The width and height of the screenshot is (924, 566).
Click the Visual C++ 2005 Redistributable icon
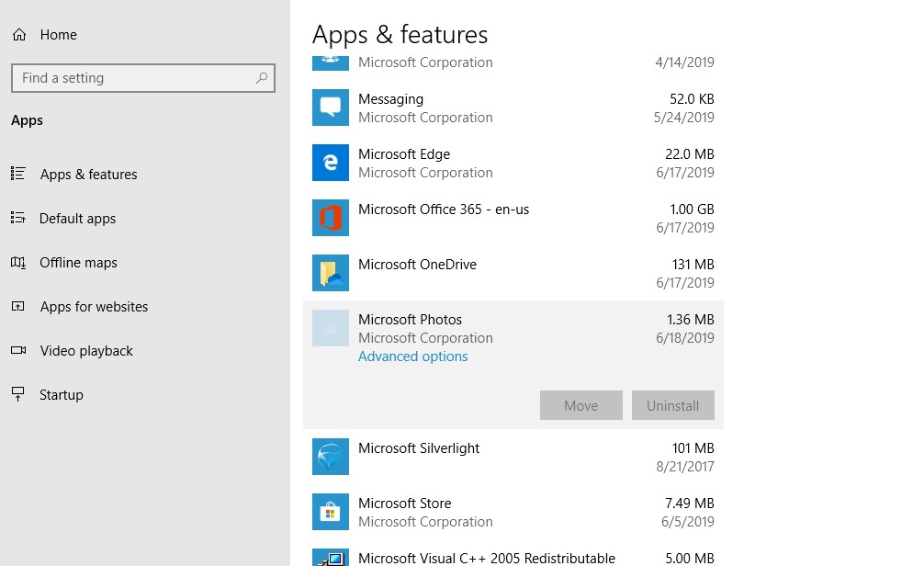[331, 557]
